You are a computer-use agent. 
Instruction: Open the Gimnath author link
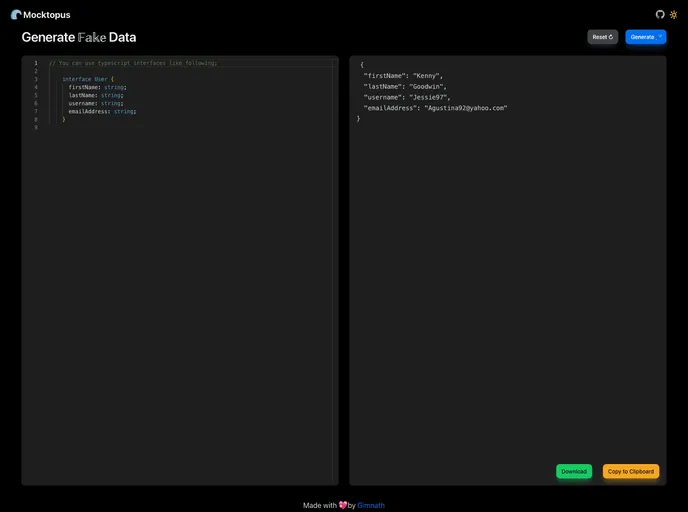(371, 505)
